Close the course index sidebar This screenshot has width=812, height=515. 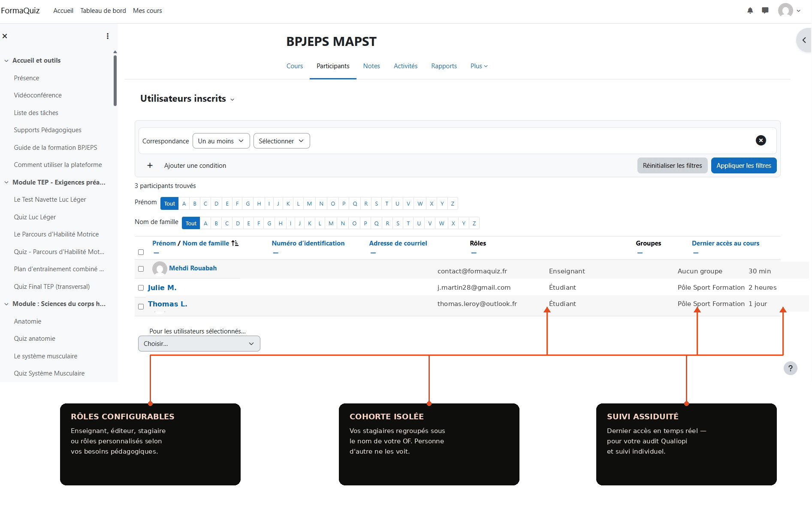(x=5, y=36)
